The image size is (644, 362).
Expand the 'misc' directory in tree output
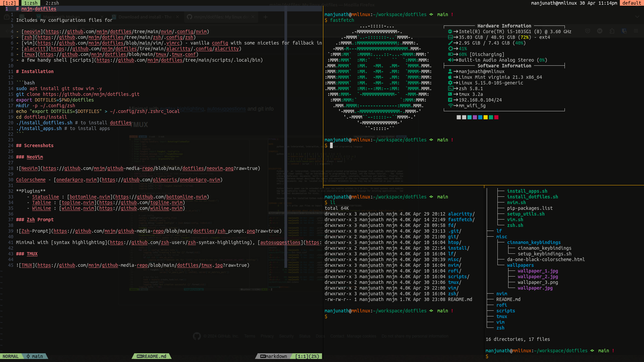pos(502,237)
